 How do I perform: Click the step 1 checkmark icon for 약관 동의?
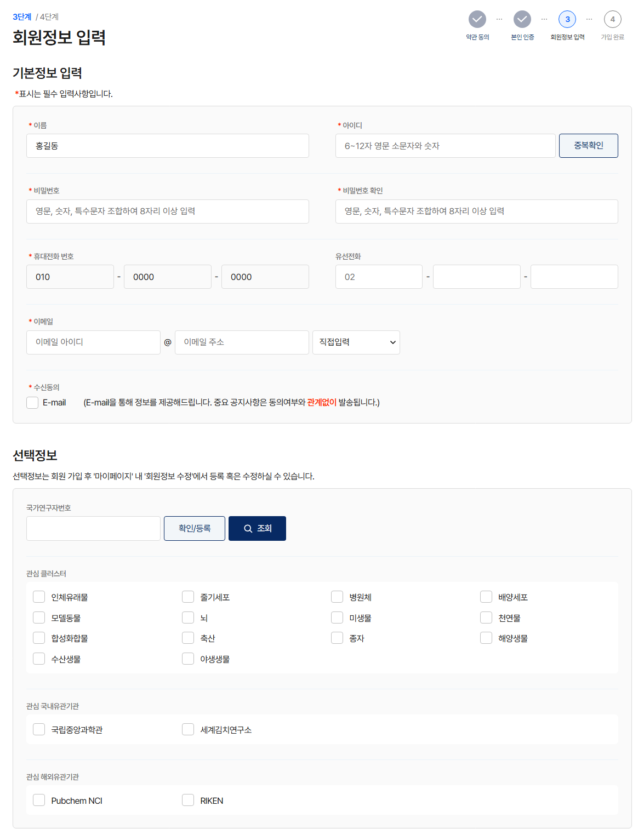click(x=477, y=19)
